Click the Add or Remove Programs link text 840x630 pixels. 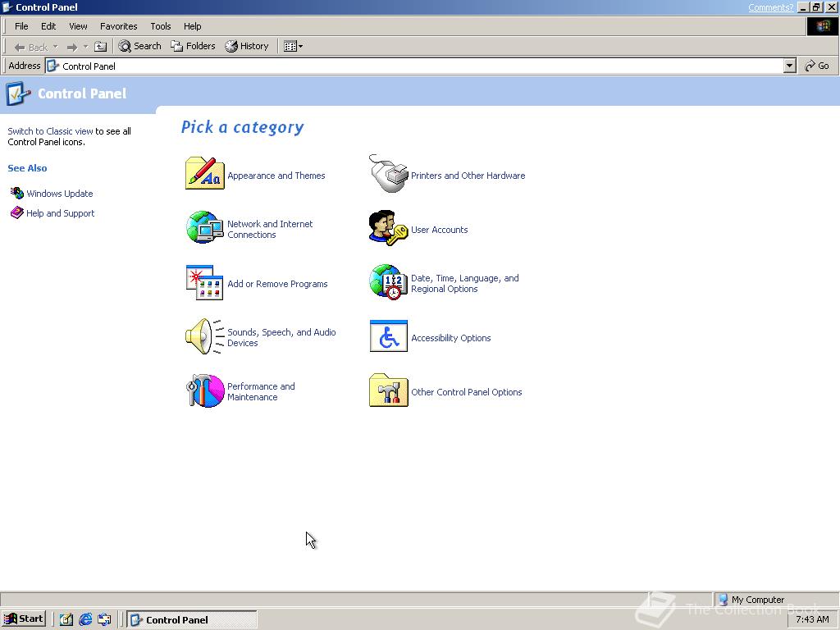pos(277,284)
